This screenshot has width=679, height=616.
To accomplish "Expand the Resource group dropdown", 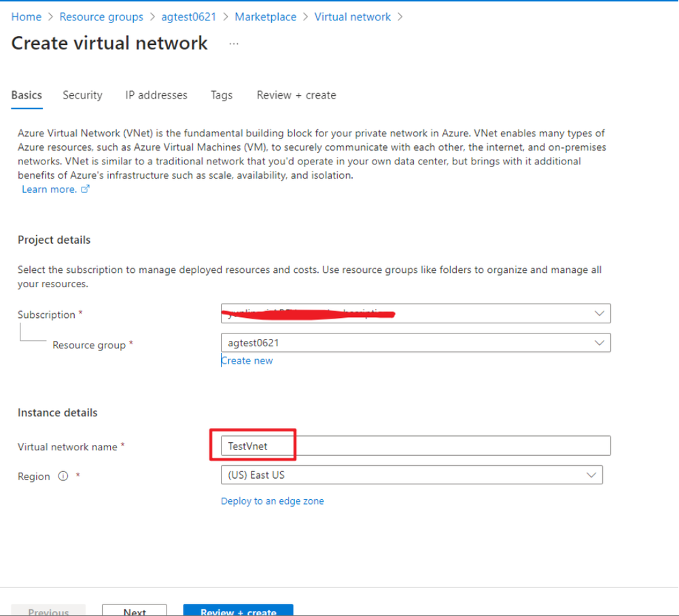I will point(416,342).
